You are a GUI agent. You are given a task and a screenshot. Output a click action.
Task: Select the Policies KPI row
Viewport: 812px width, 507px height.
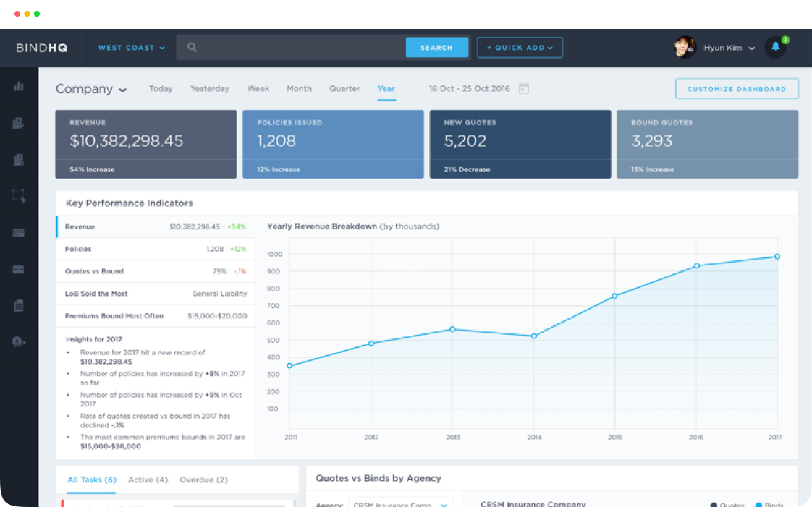[x=156, y=249]
